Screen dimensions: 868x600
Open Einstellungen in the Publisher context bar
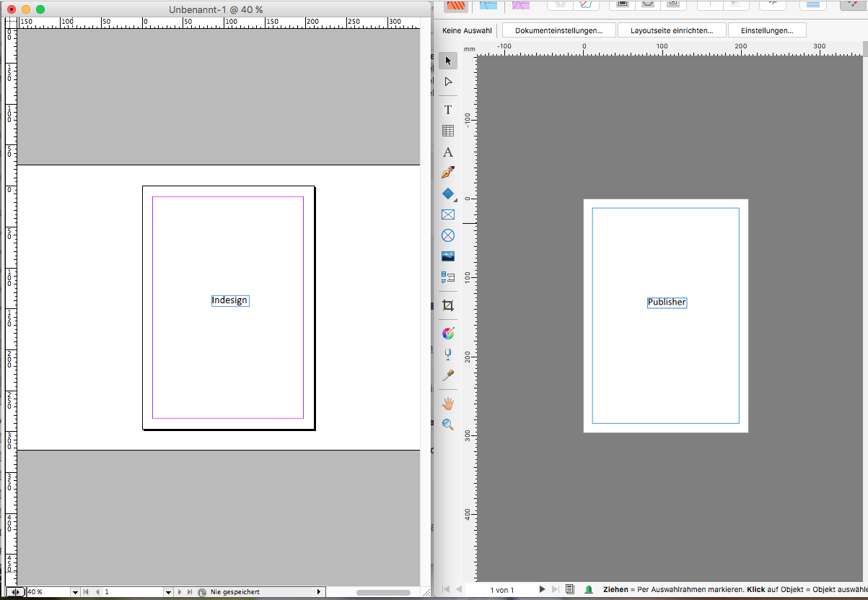(767, 30)
